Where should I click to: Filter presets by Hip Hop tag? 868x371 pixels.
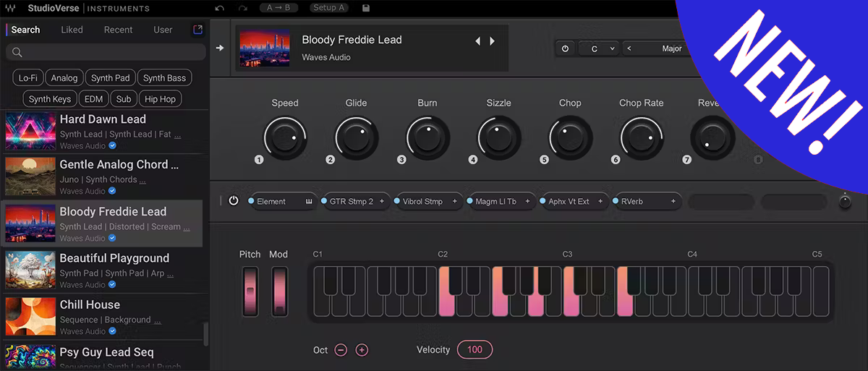(x=160, y=99)
